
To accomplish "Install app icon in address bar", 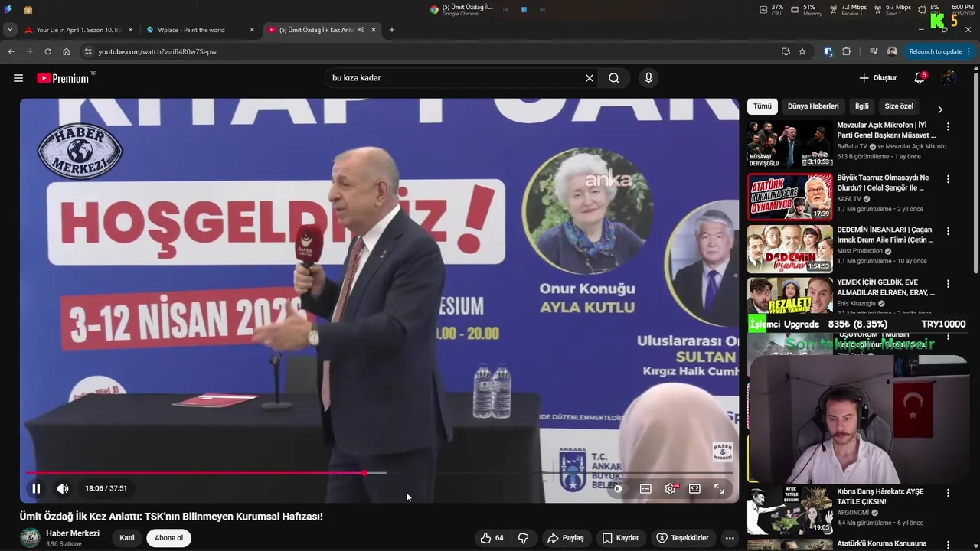I will coord(786,51).
